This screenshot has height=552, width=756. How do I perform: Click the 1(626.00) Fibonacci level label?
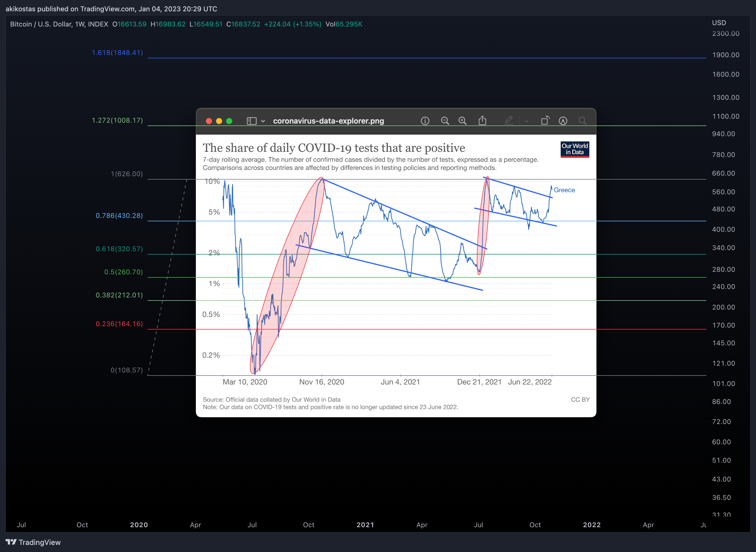coord(127,174)
